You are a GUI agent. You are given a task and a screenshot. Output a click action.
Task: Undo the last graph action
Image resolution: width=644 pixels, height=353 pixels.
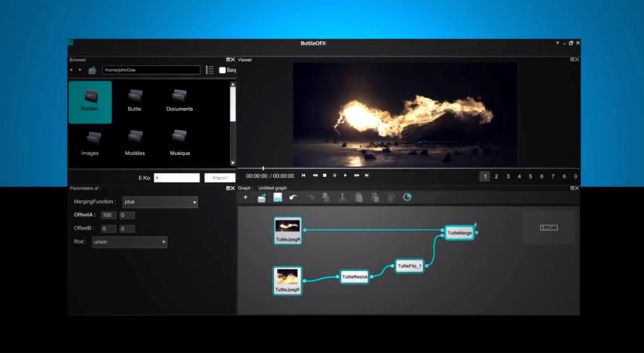[293, 197]
